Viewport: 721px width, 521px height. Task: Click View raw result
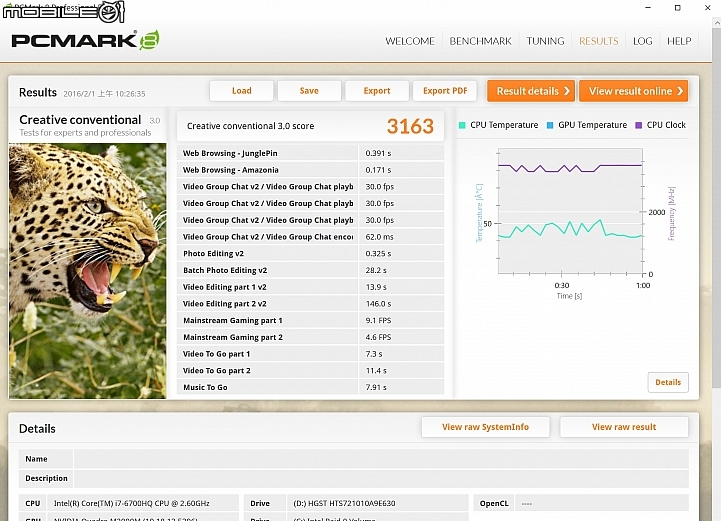(x=624, y=427)
